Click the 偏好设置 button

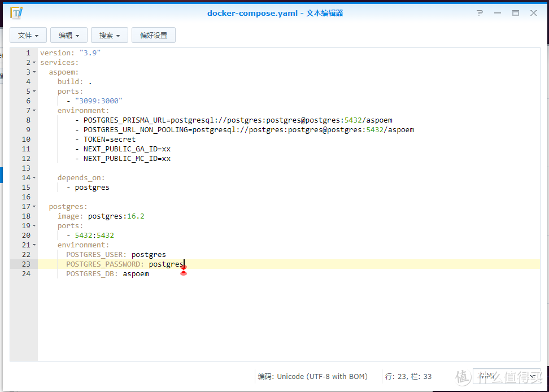154,35
